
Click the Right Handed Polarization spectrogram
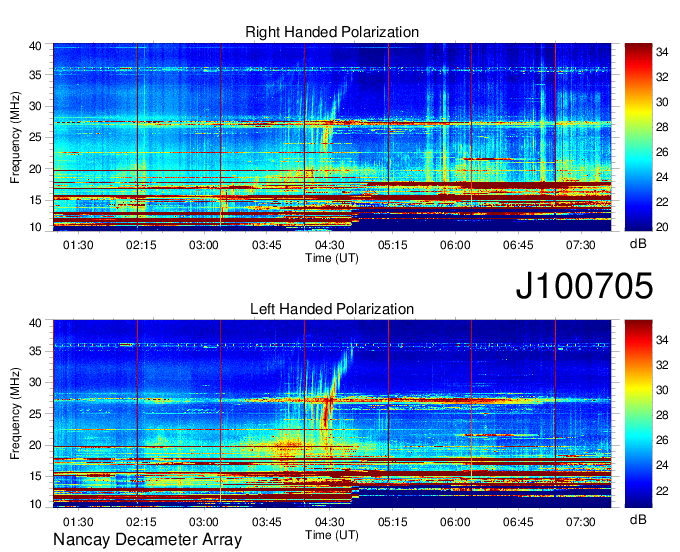tap(332, 137)
